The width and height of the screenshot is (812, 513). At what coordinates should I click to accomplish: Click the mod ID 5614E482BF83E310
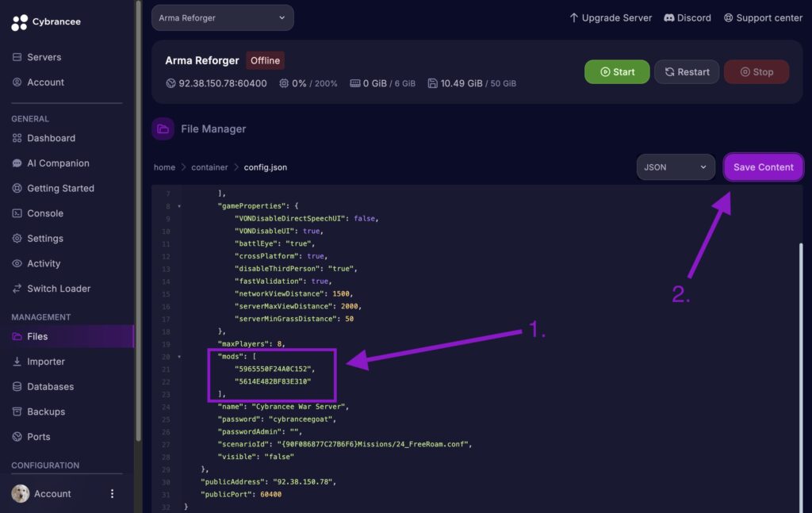tap(273, 381)
